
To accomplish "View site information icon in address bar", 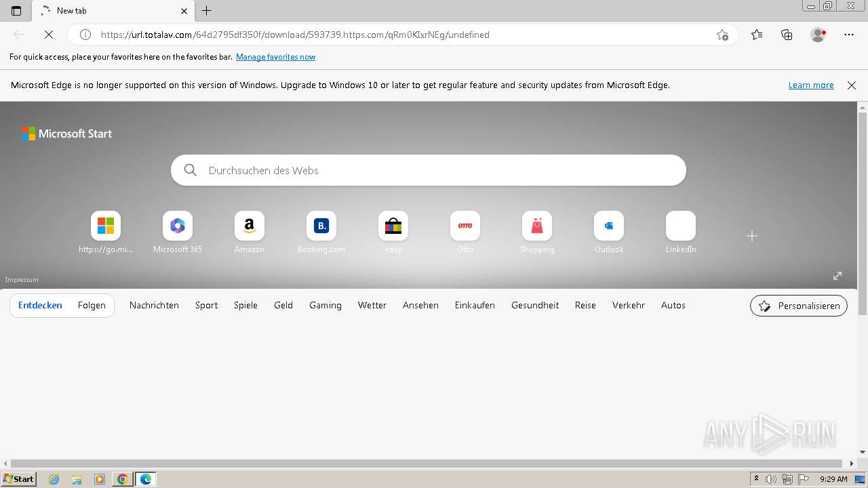I will click(85, 35).
